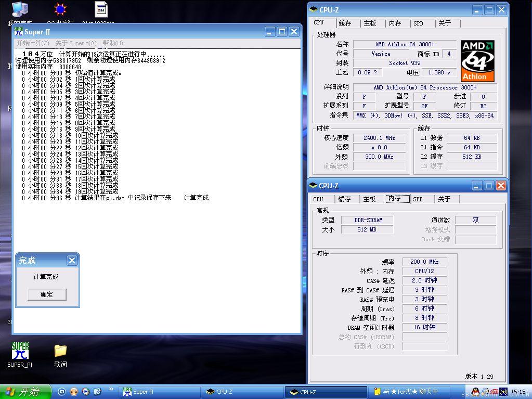Viewport: 532px width, 399px height.
Task: Minimize the upper CPU-Z window
Action: [x=477, y=10]
